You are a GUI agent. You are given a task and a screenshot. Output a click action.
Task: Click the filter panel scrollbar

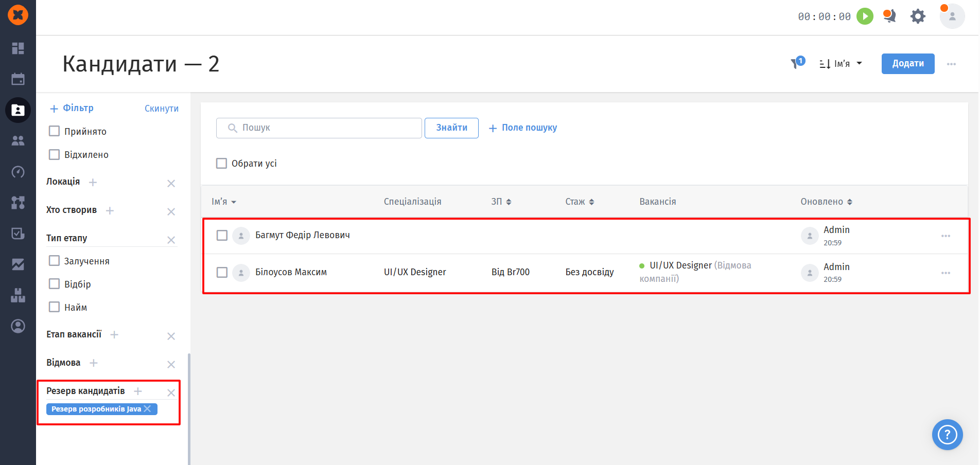[189, 409]
